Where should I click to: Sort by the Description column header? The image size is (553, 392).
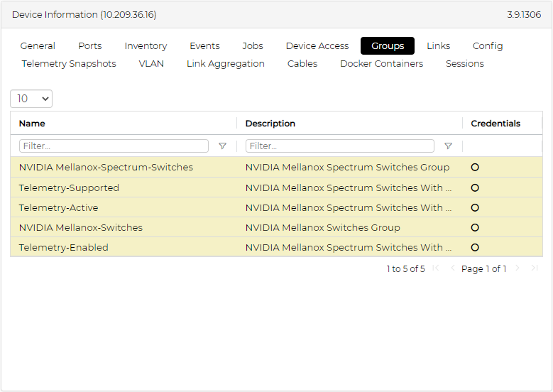coord(270,124)
